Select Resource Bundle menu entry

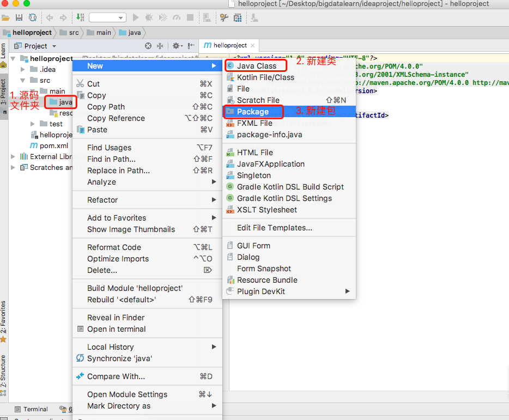(x=289, y=280)
